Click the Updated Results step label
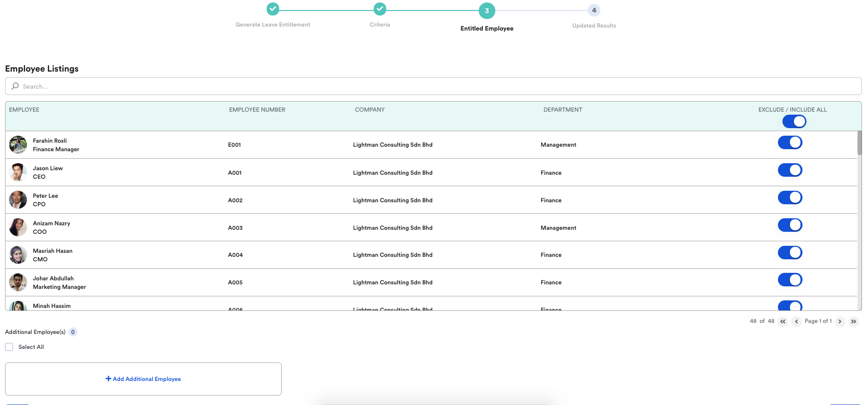The height and width of the screenshot is (405, 868). [594, 26]
